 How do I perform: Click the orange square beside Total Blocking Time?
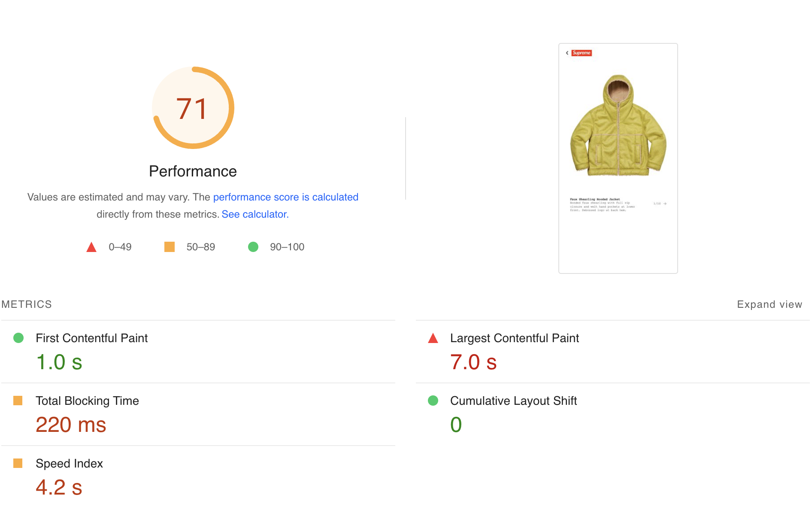point(18,401)
